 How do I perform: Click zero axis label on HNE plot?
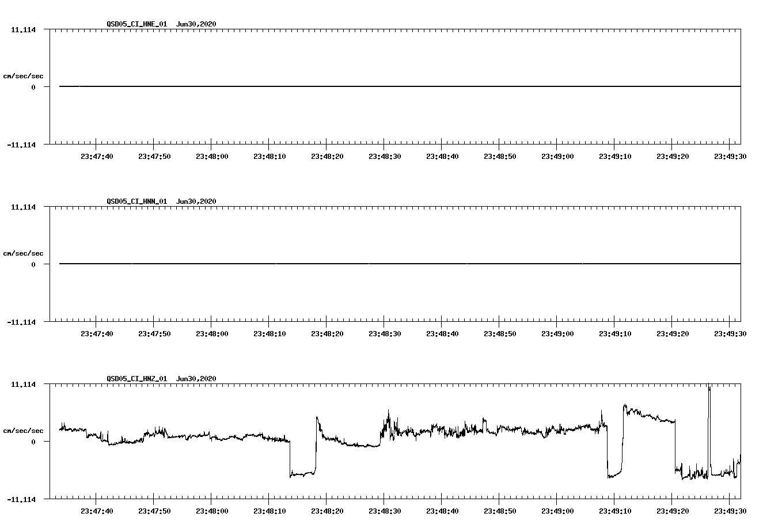(33, 87)
